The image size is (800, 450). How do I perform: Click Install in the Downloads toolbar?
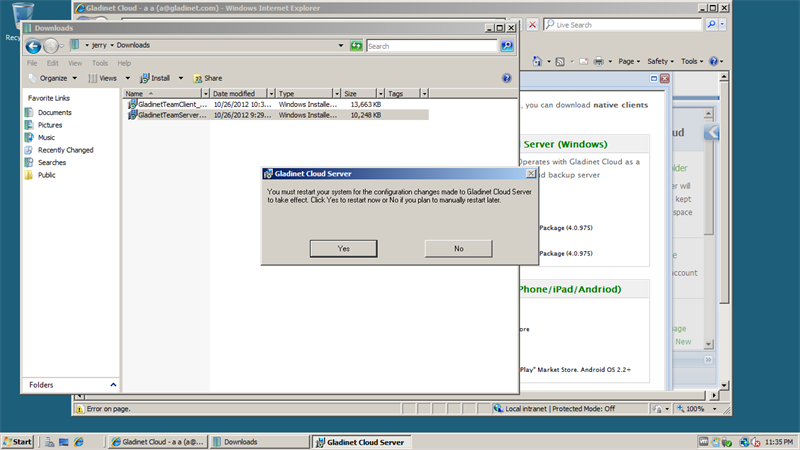point(155,78)
